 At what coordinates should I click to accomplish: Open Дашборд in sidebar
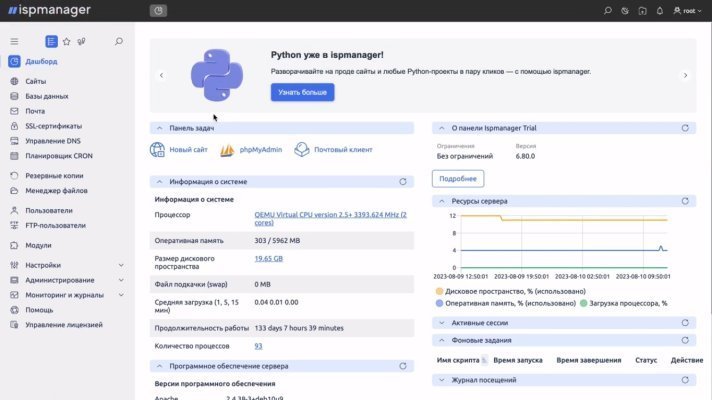coord(41,61)
